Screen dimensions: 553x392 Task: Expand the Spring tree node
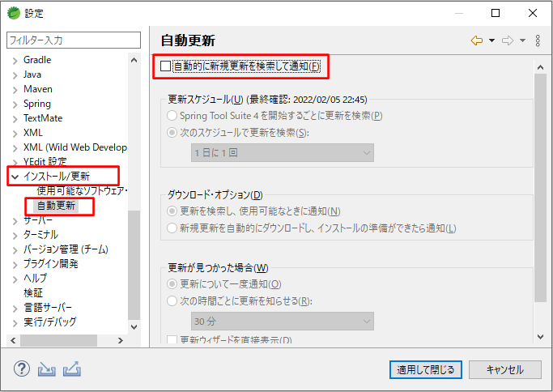(15, 104)
